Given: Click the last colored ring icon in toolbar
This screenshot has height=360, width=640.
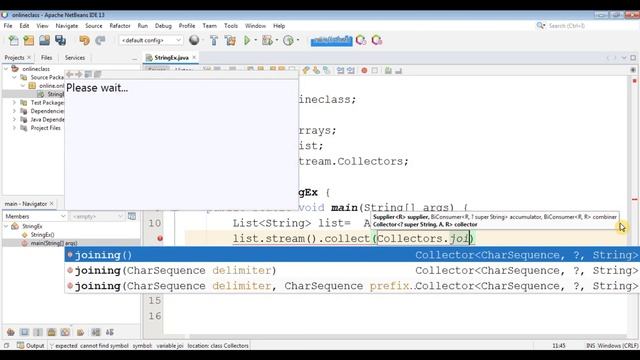Looking at the screenshot, I should click(x=377, y=40).
